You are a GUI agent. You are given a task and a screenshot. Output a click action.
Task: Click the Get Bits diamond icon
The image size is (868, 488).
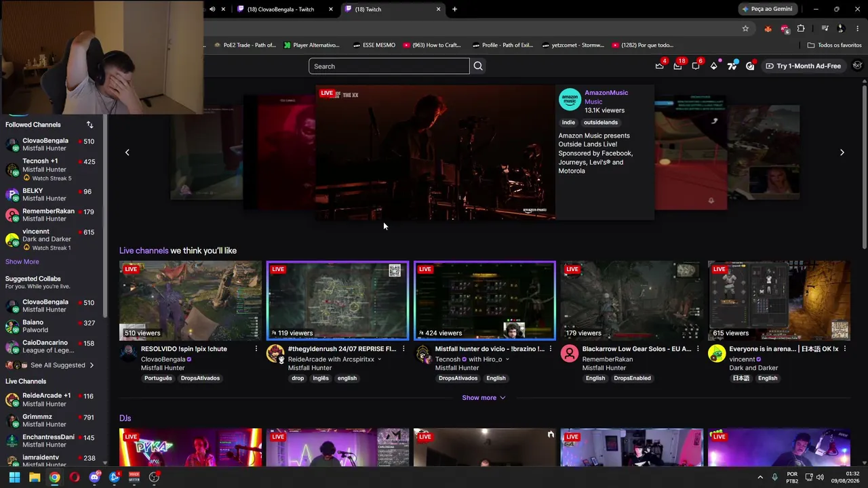click(714, 66)
